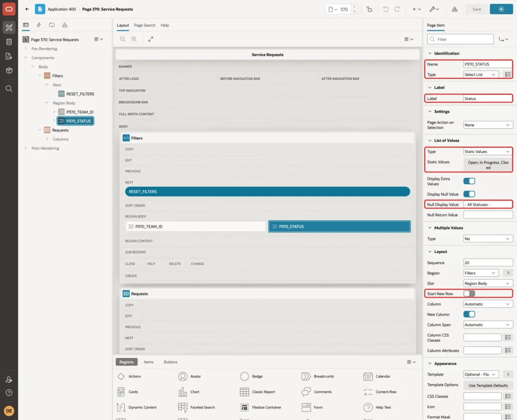Open Column Span dropdown
The height and width of the screenshot is (420, 517).
click(x=488, y=325)
